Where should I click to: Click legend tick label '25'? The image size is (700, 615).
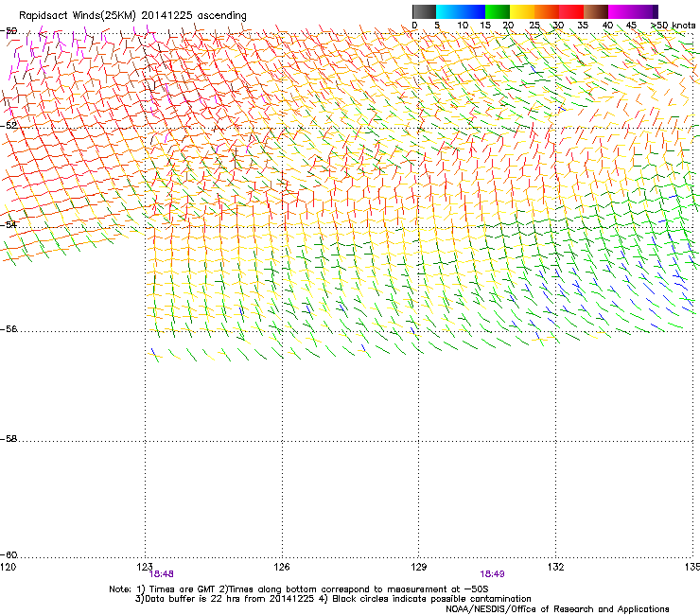tap(534, 26)
